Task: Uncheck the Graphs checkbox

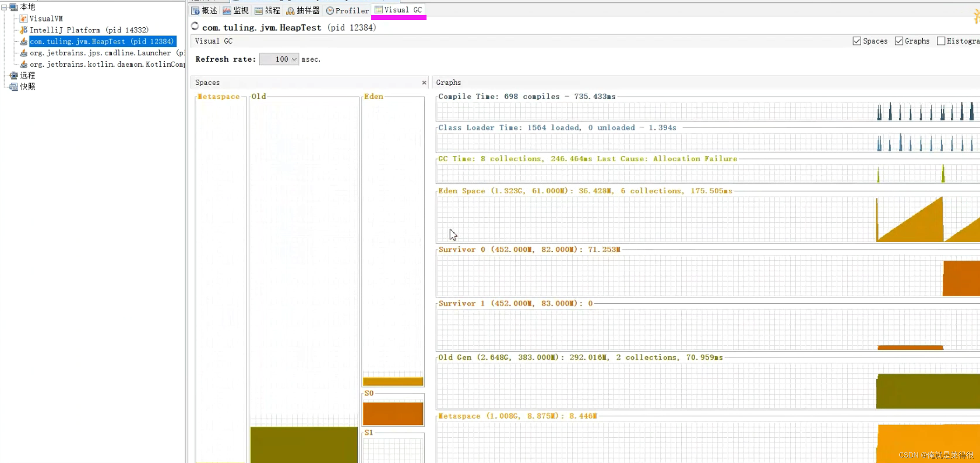Action: tap(899, 41)
